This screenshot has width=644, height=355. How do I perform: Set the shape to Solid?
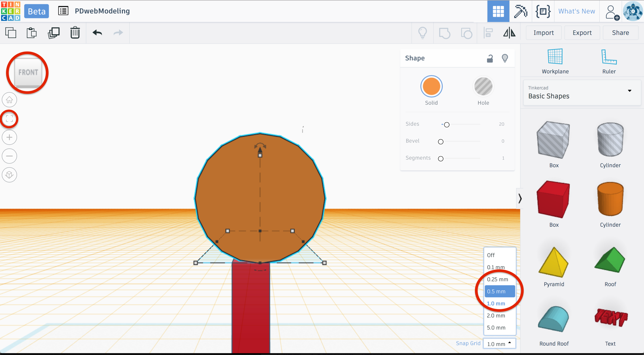coord(431,86)
